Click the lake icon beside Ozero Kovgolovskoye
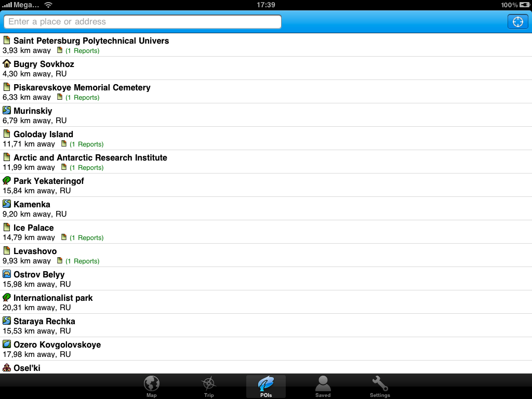The image size is (532, 399). point(7,344)
